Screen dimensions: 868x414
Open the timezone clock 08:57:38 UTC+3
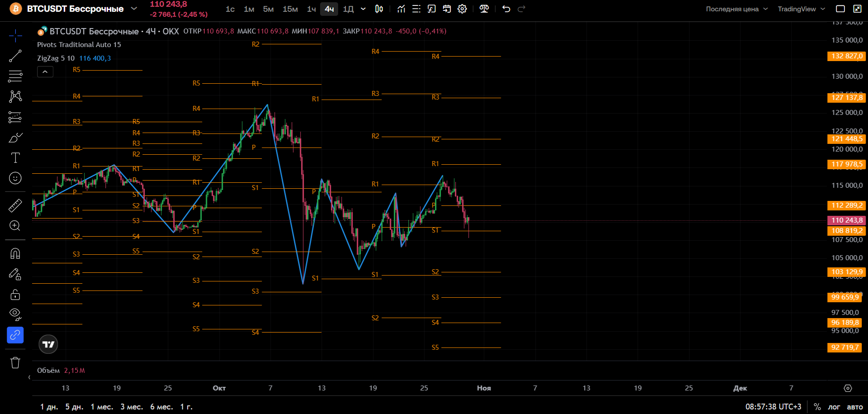(773, 407)
